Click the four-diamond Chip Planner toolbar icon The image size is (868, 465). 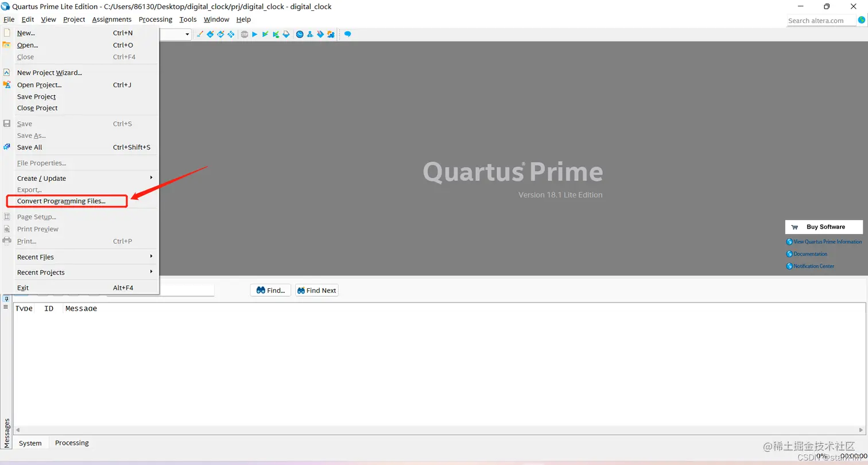click(231, 34)
